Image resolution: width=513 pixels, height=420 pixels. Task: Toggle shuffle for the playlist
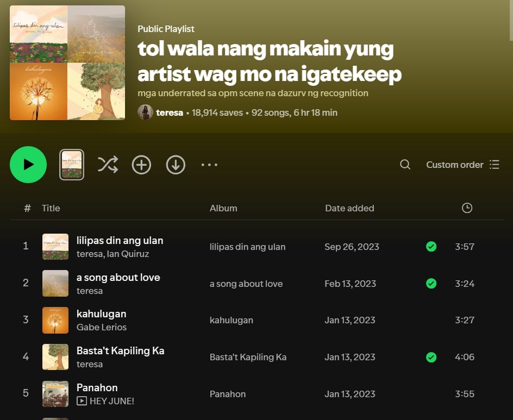click(x=108, y=165)
